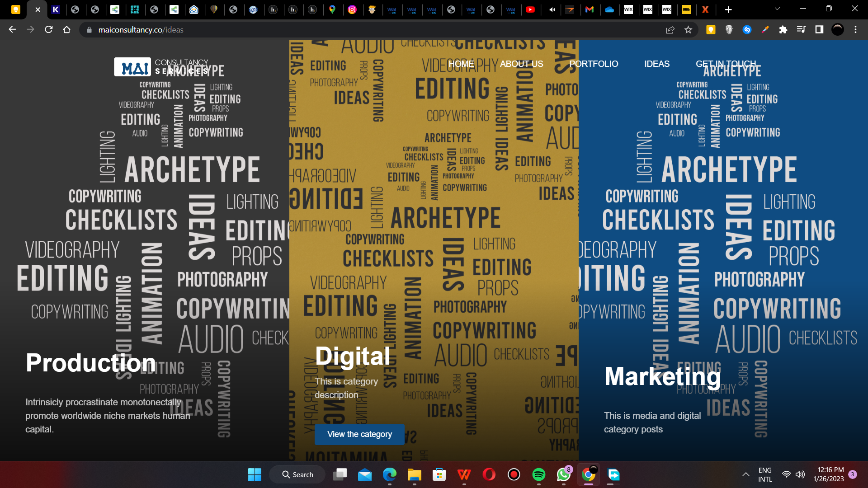Open the system volume control icon
The image size is (868, 488).
pyautogui.click(x=800, y=474)
